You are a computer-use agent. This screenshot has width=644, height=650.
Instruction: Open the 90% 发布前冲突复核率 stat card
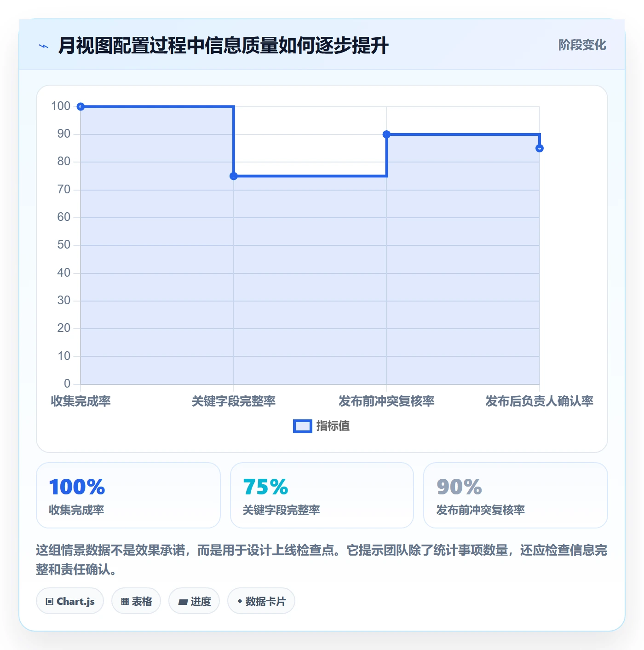pyautogui.click(x=516, y=495)
